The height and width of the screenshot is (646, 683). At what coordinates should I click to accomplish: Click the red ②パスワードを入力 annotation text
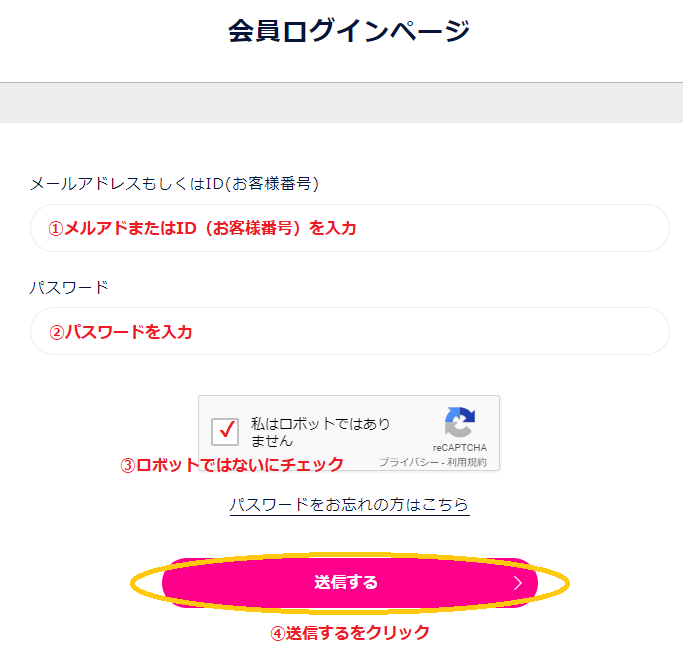121,332
